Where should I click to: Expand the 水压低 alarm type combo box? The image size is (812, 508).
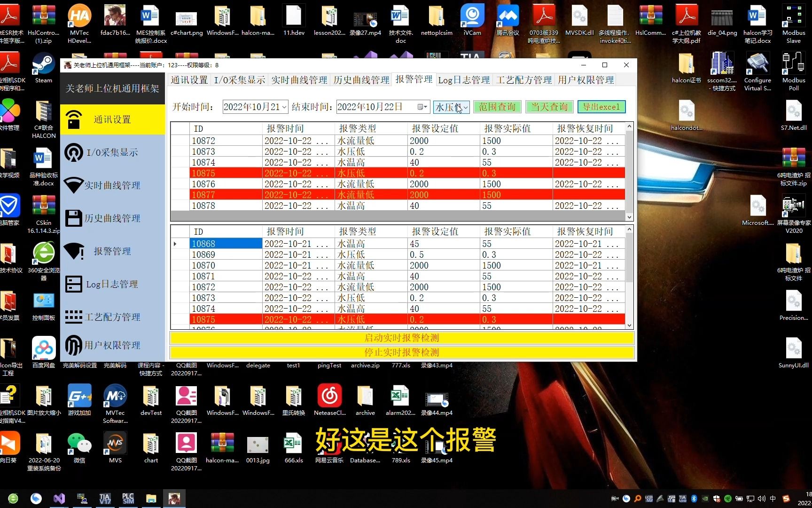[465, 107]
